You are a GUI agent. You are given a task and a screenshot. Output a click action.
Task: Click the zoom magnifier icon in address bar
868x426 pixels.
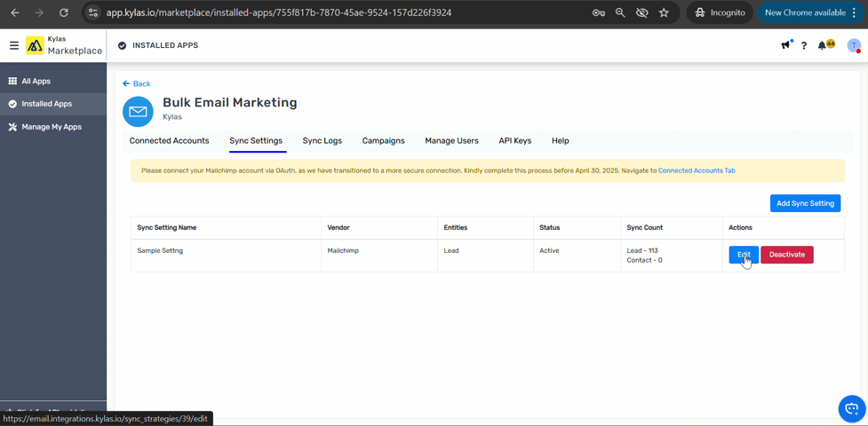tap(620, 12)
